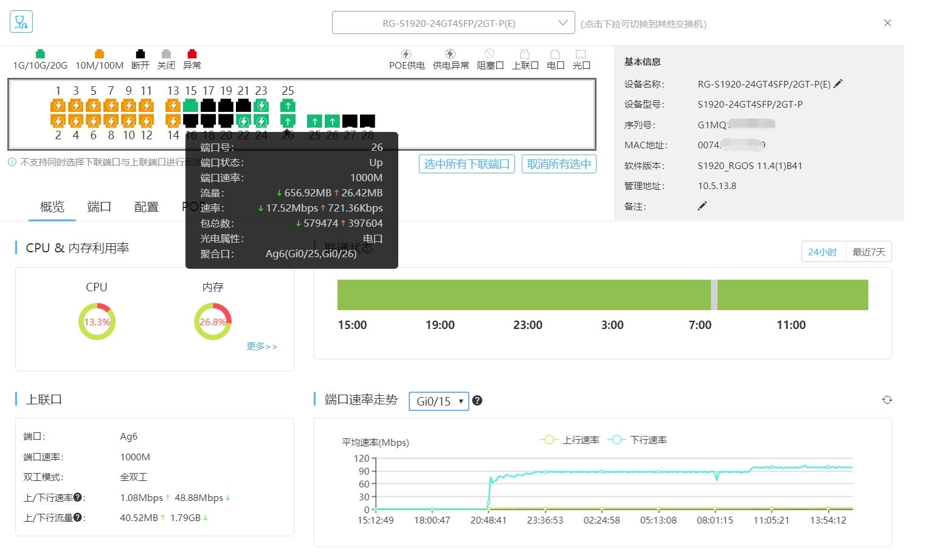Click the CPU 13.3% donut gauge

point(97,322)
